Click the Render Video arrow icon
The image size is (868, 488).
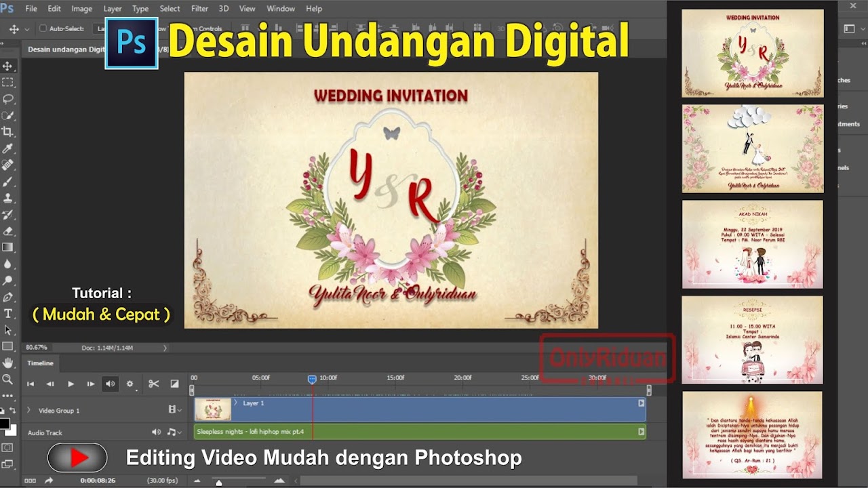(49, 481)
